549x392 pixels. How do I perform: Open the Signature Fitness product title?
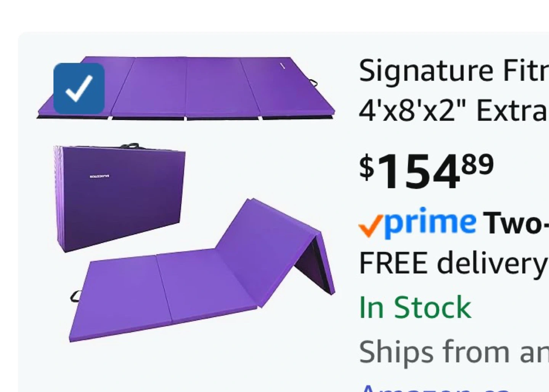click(x=454, y=71)
